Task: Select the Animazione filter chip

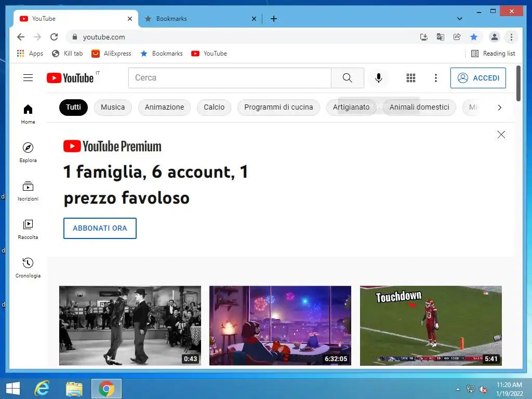Action: [x=164, y=107]
